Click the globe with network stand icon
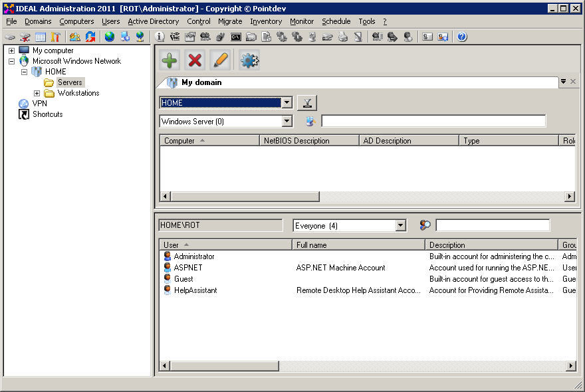The image size is (585, 392). point(140,37)
